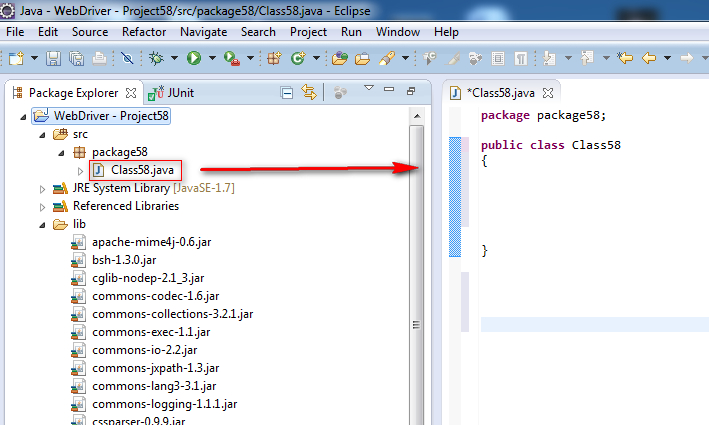Collapse the src folder node
Screen dimensions: 709x425
click(x=43, y=136)
